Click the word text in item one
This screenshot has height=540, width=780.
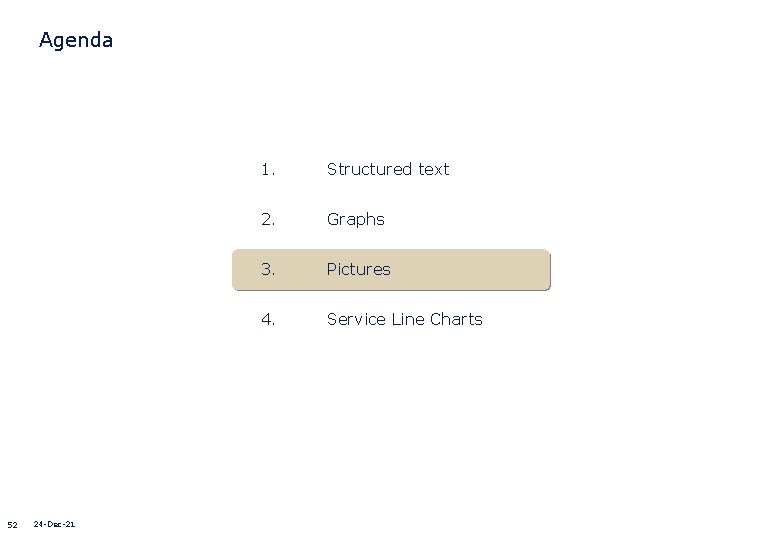434,169
